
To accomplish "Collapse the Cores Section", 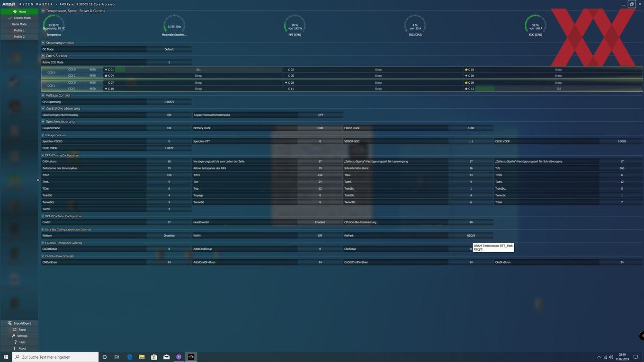I will [43, 56].
